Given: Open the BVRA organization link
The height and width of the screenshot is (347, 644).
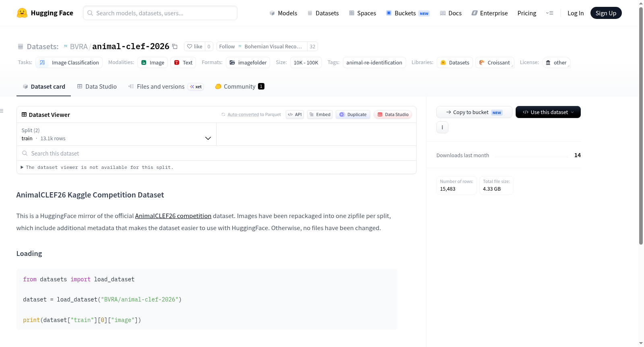Looking at the screenshot, I should tap(78, 46).
